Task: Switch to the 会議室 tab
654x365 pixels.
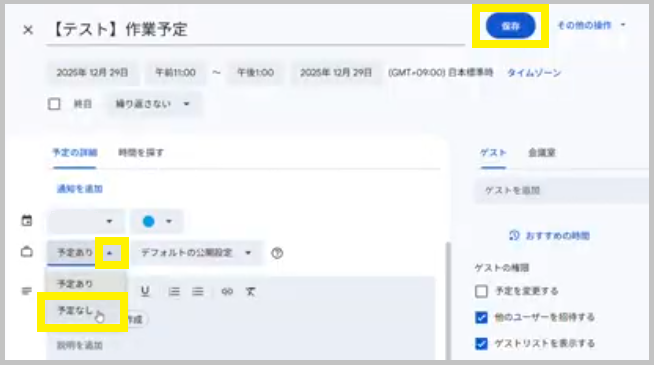Action: click(x=541, y=153)
